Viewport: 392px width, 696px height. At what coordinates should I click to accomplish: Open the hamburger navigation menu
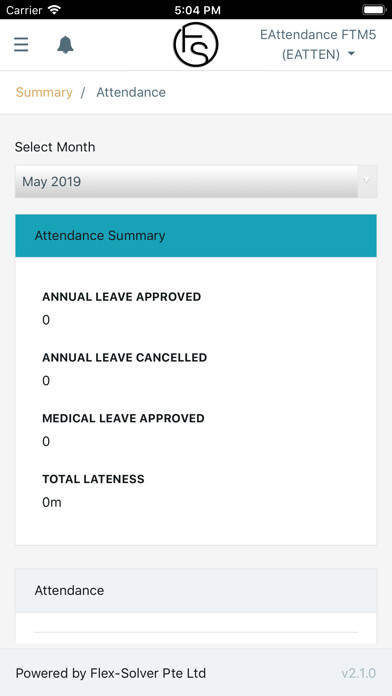[21, 45]
